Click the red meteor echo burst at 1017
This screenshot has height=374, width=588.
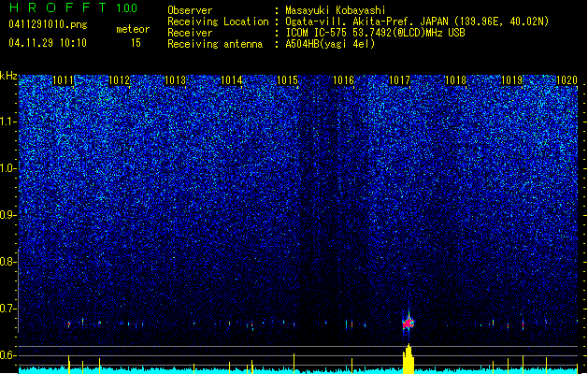coord(408,323)
